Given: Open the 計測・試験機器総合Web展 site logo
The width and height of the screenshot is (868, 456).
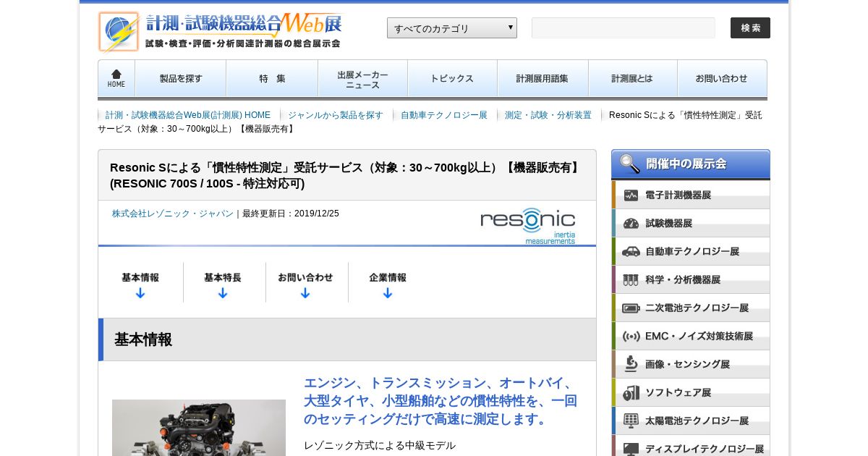Looking at the screenshot, I should click(220, 32).
